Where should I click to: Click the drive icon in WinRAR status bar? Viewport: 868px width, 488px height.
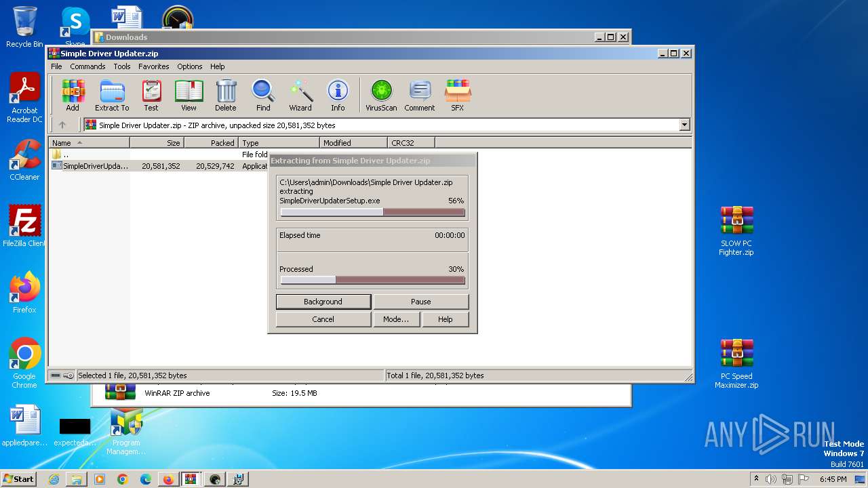pos(56,375)
